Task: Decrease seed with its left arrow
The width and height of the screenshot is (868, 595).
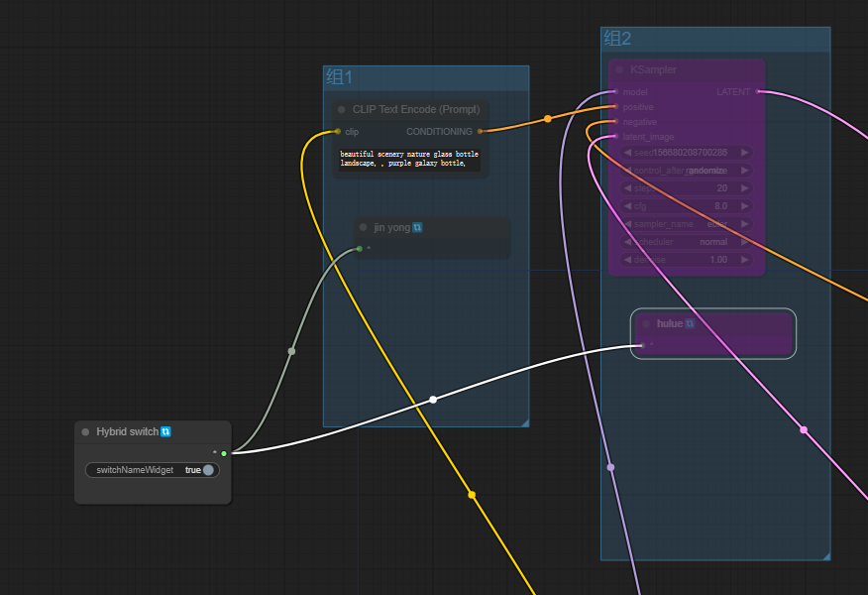Action: pyautogui.click(x=627, y=153)
